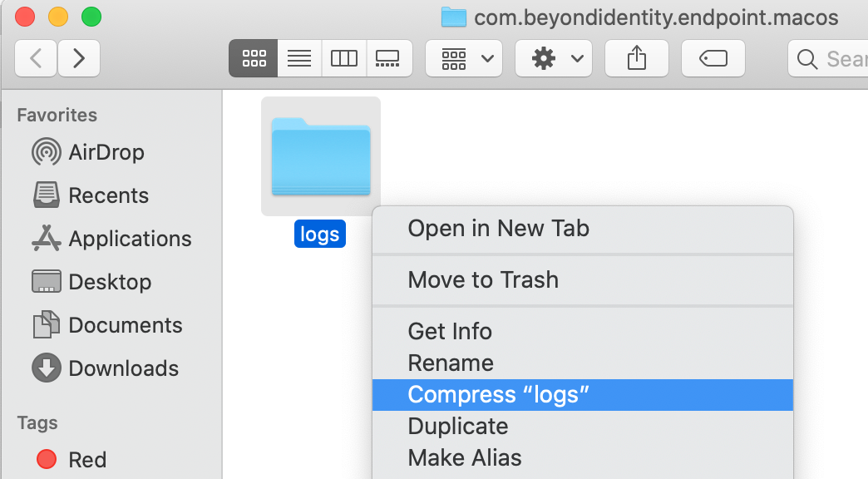Click the back navigation arrow
The height and width of the screenshot is (479, 868).
click(36, 57)
